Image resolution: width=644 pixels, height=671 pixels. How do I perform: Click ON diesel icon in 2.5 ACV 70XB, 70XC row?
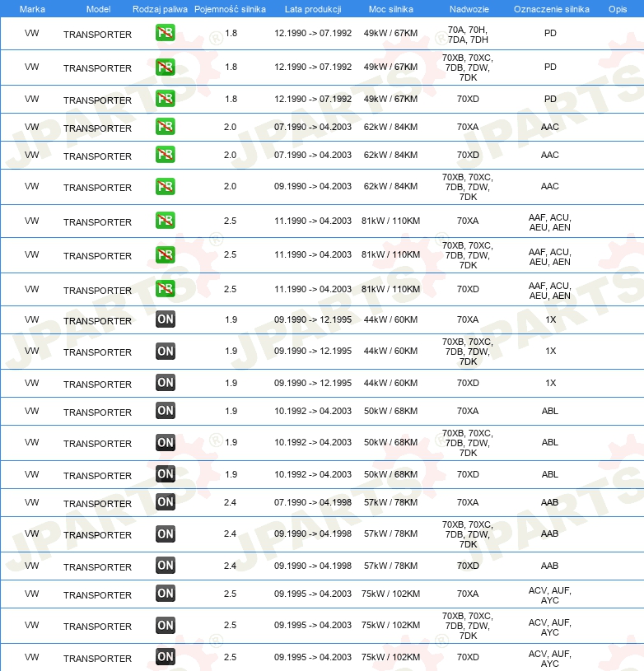coord(166,625)
